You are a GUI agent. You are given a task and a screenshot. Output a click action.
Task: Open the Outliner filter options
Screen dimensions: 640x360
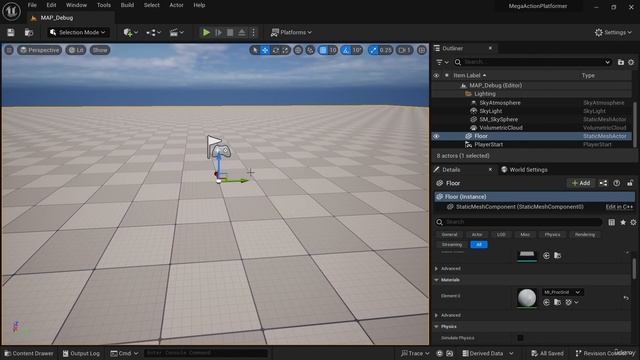tap(442, 62)
